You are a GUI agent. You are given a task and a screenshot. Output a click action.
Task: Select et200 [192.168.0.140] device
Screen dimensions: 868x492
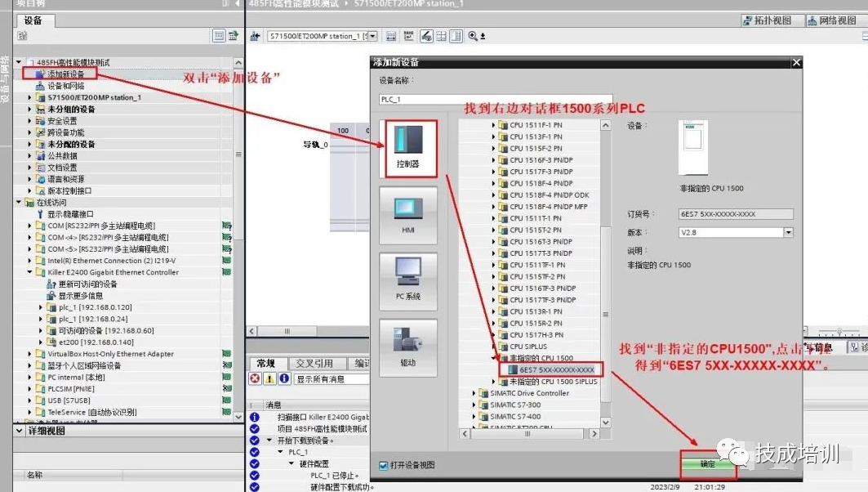[x=91, y=342]
